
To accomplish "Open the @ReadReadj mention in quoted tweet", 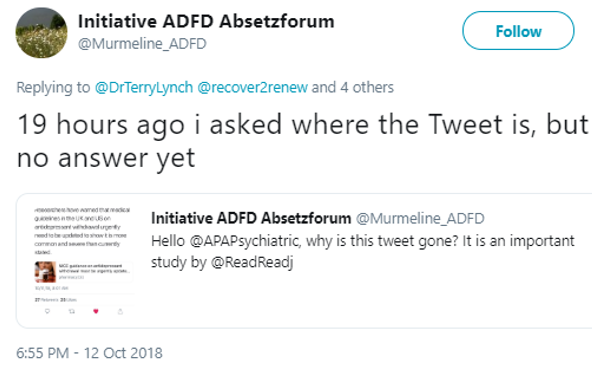I will point(252,262).
